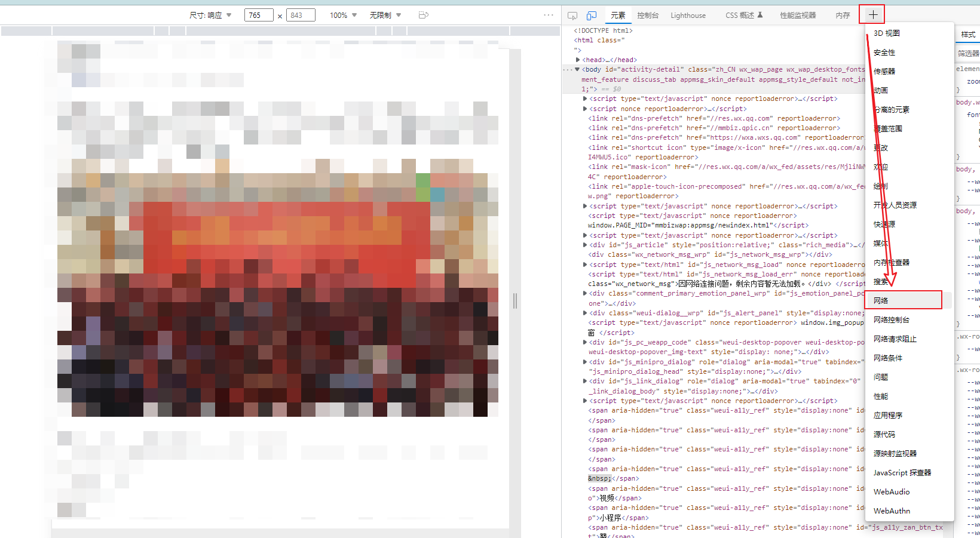This screenshot has width=980, height=538.
Task: Open the device toolbar three-dots menu
Action: click(549, 15)
